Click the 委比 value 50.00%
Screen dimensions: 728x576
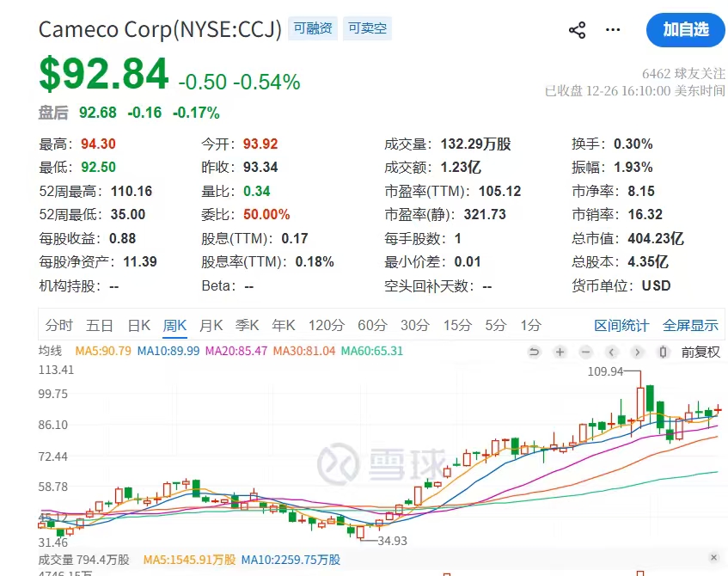pyautogui.click(x=266, y=215)
